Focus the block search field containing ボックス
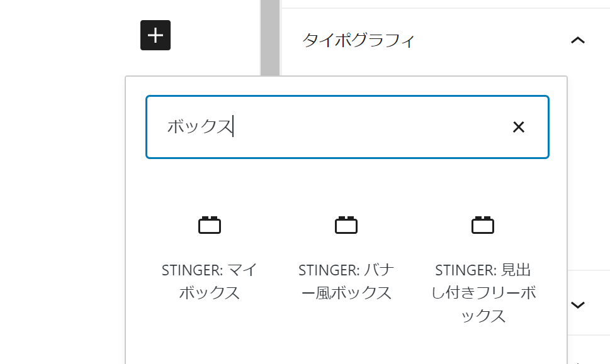Viewport: 610px width, 364px height. point(347,127)
